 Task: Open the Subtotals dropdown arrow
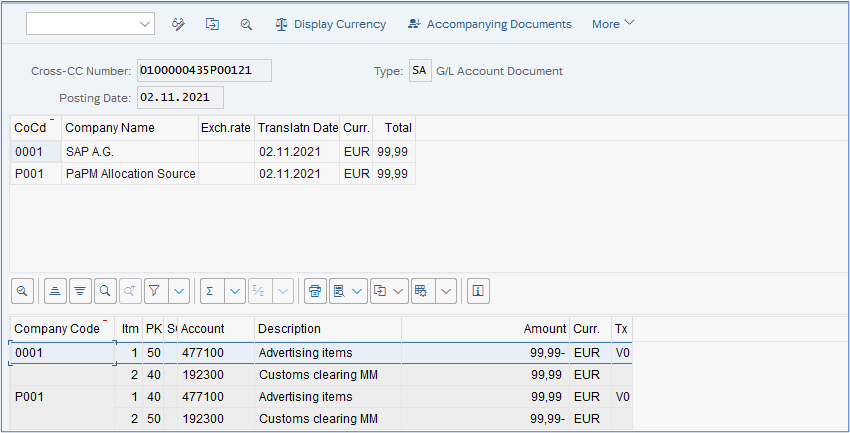click(x=282, y=291)
